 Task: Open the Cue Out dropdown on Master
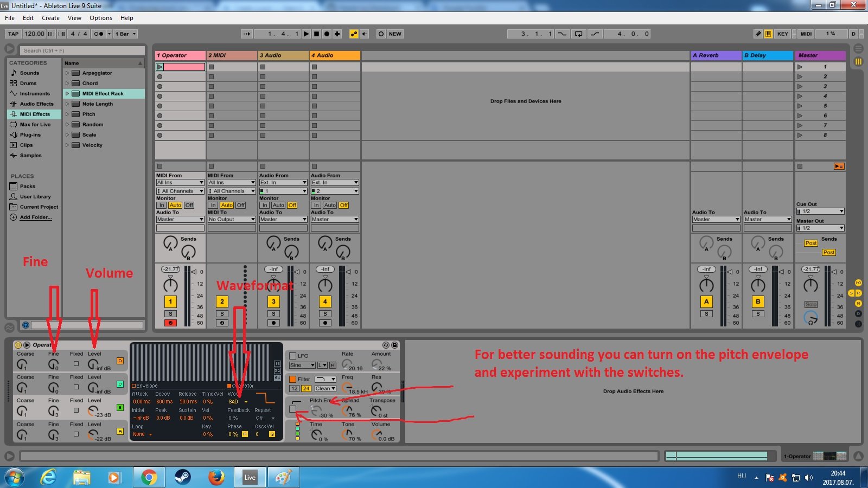pos(820,211)
